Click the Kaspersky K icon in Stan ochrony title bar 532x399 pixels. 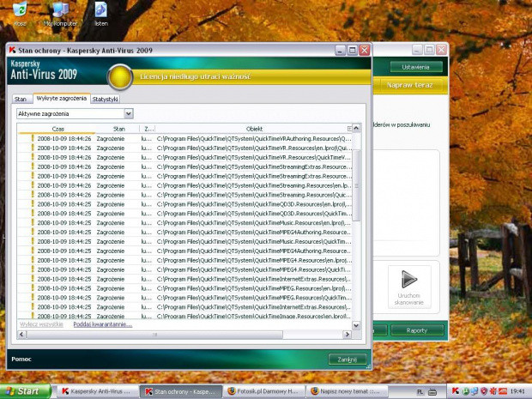(12, 50)
